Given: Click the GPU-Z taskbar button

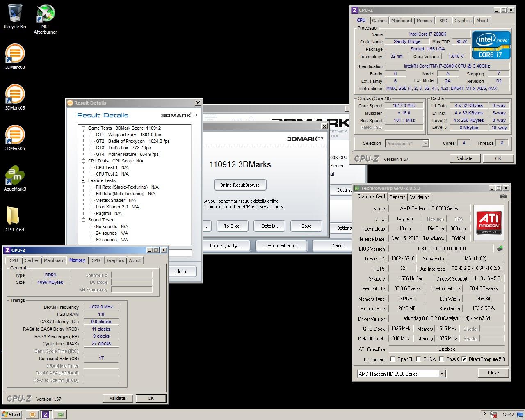Looking at the screenshot, I should [x=61, y=415].
